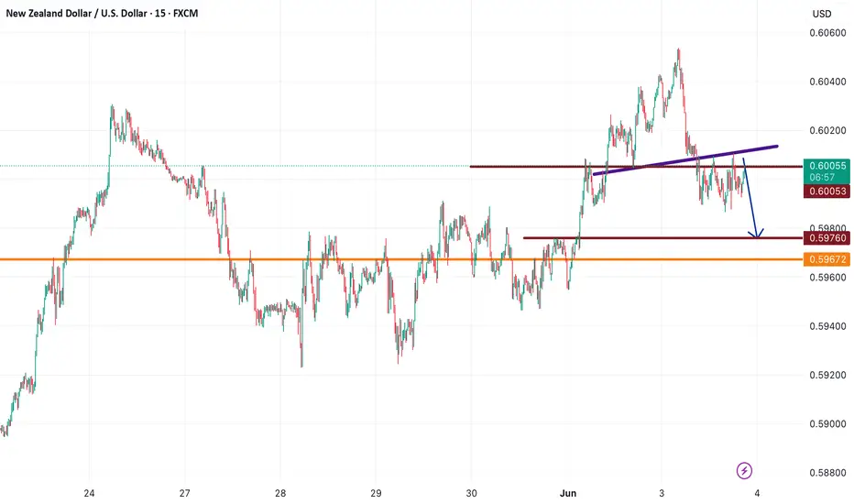Select the purple rising trendline
The width and height of the screenshot is (854, 504).
coord(685,160)
